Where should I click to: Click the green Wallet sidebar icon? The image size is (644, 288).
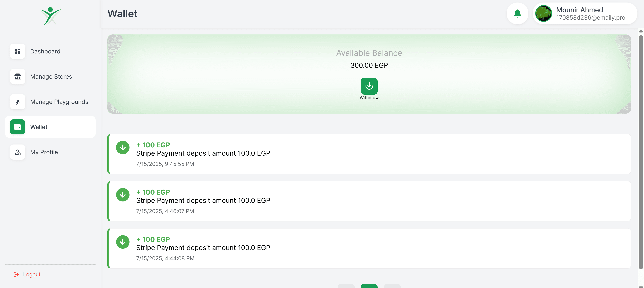pos(17,127)
